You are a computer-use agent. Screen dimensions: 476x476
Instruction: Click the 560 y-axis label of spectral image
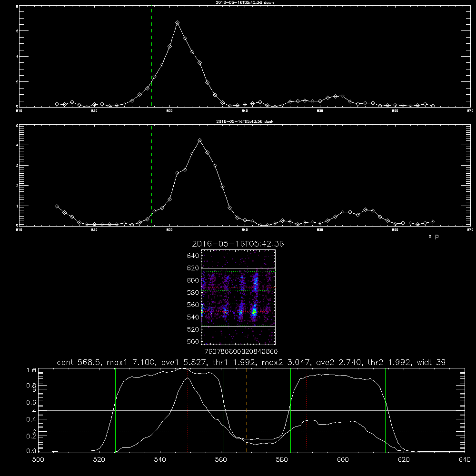tap(193, 305)
